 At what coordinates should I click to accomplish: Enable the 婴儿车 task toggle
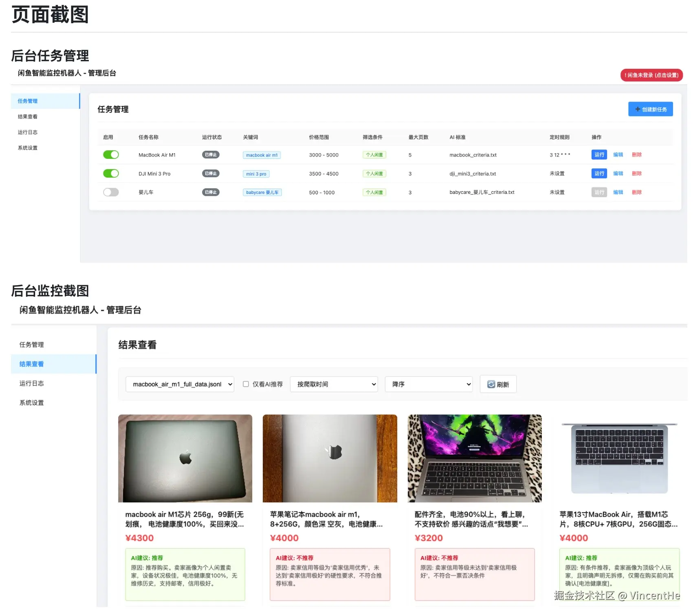click(111, 192)
